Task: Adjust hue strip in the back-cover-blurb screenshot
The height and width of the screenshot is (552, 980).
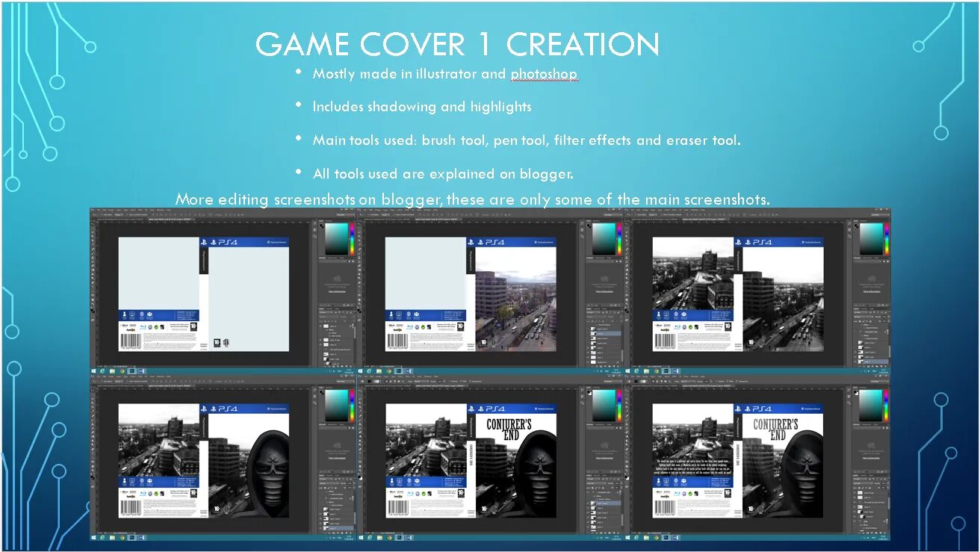Action: click(x=886, y=405)
